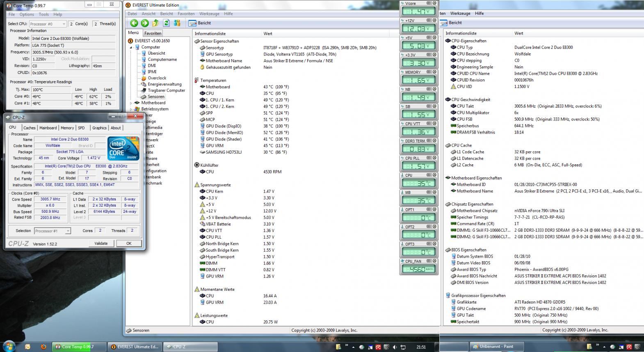Switch to the Mainboard tab in CPU-Z
Image resolution: width=644 pixels, height=352 pixels.
48,128
